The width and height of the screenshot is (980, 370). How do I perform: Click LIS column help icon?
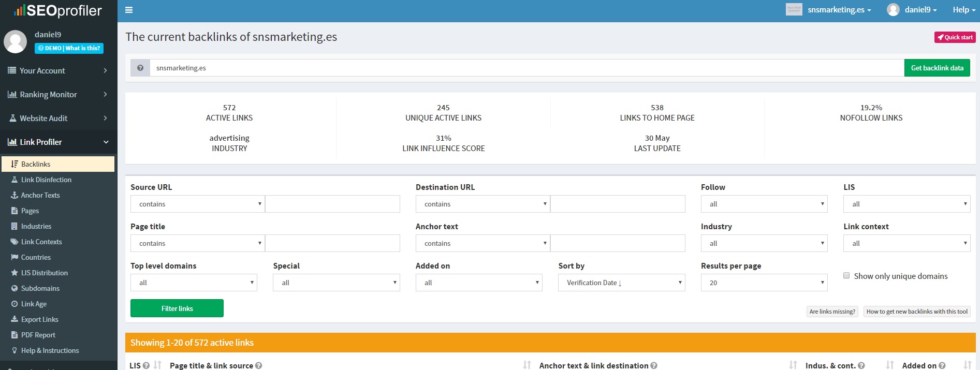pos(146,365)
